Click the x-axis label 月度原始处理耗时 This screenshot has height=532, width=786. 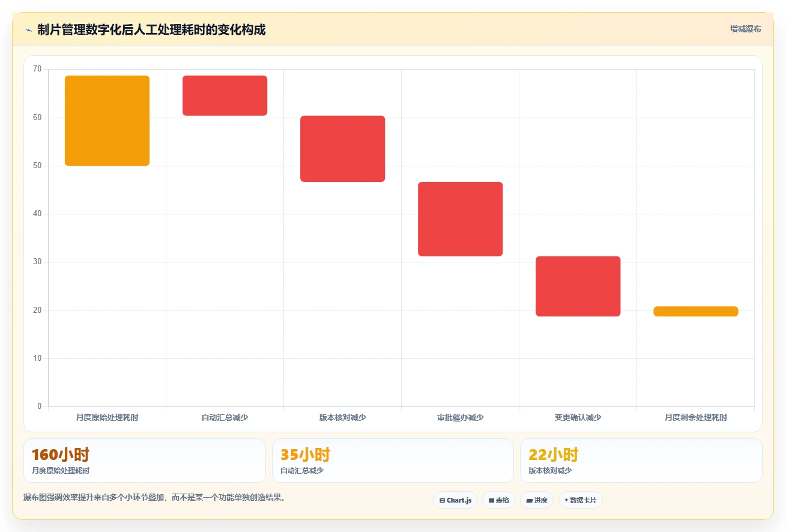pyautogui.click(x=107, y=417)
